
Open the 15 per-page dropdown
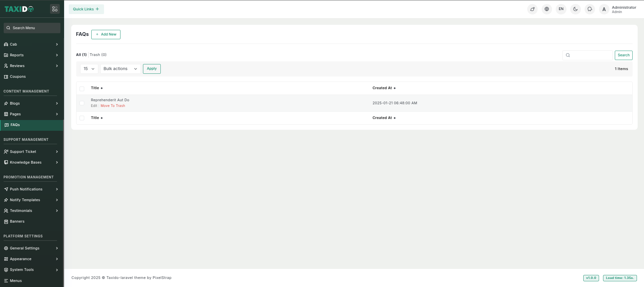pos(89,69)
